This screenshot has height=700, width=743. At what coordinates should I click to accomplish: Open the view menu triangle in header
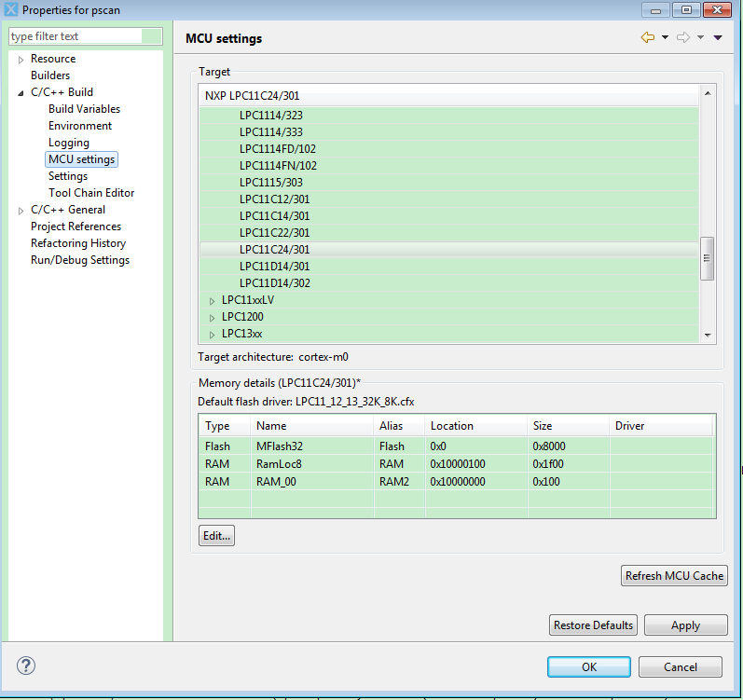[718, 37]
